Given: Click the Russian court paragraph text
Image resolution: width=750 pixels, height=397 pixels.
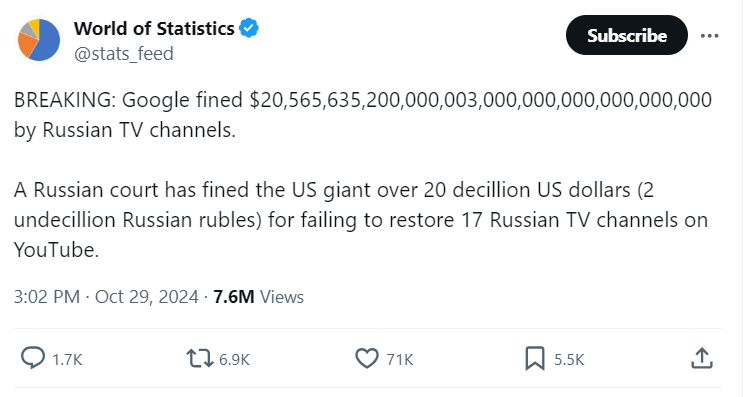Looking at the screenshot, I should (x=361, y=220).
